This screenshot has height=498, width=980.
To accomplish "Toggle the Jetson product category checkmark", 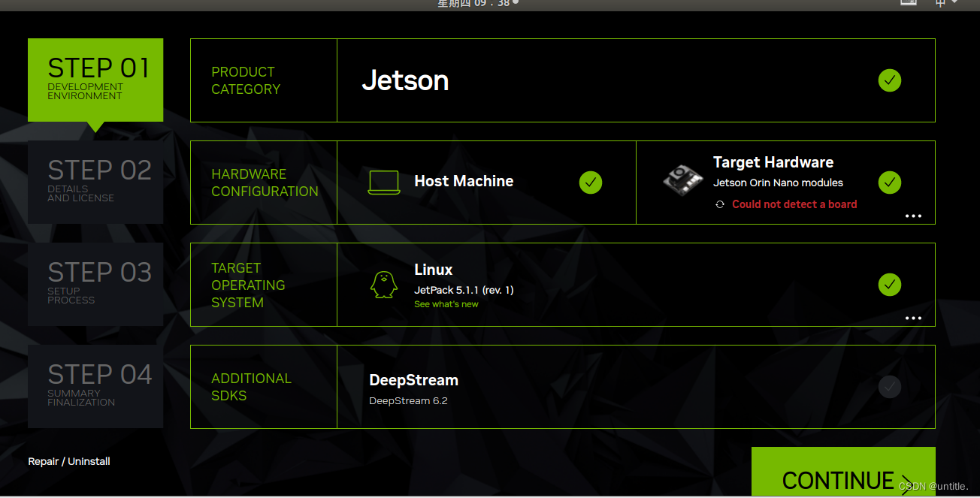I will tap(890, 80).
